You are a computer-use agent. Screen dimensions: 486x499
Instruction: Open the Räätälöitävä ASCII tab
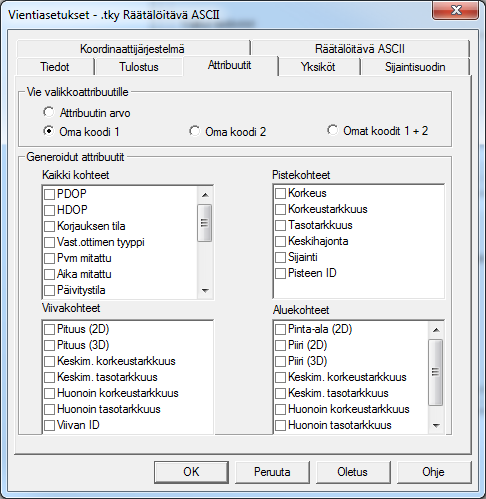(360, 49)
